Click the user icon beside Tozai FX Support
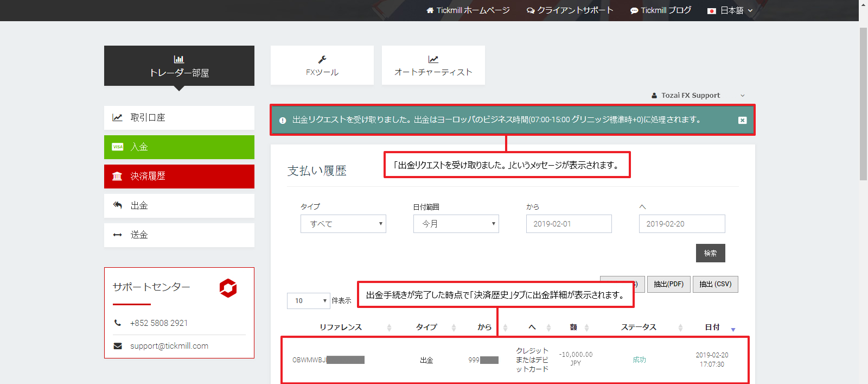The image size is (868, 384). click(x=654, y=96)
